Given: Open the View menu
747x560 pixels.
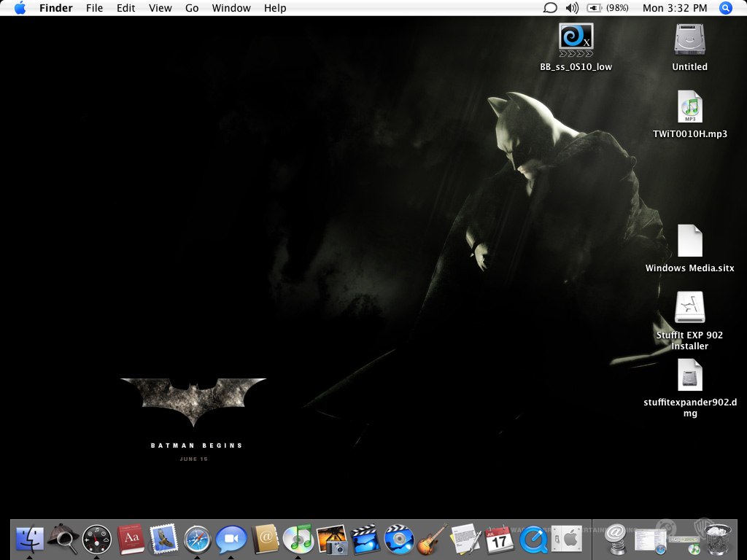Looking at the screenshot, I should tap(160, 7).
